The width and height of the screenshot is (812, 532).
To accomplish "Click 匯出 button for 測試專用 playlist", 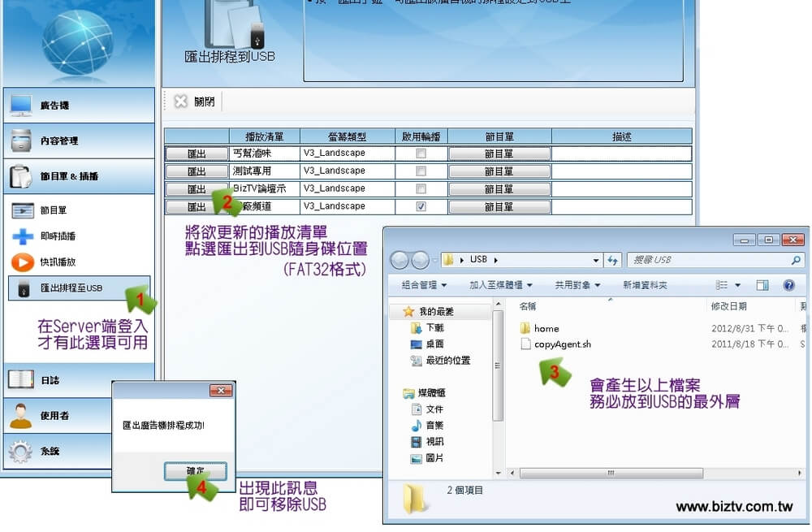I will [x=197, y=171].
